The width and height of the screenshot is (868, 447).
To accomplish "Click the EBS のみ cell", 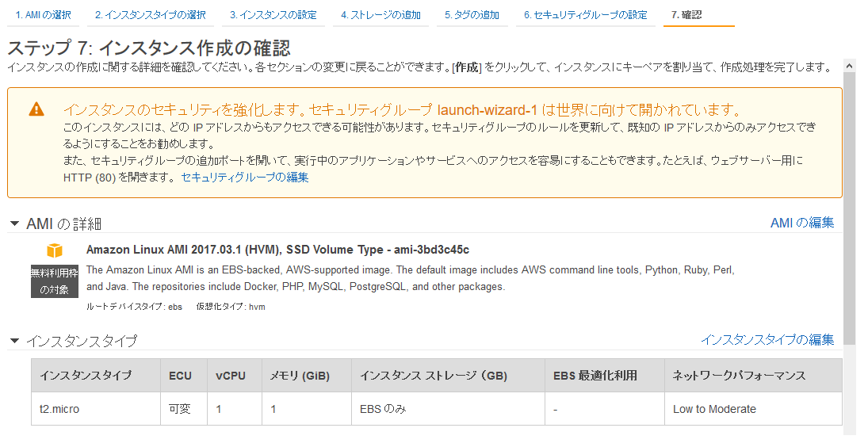I will 449,409.
